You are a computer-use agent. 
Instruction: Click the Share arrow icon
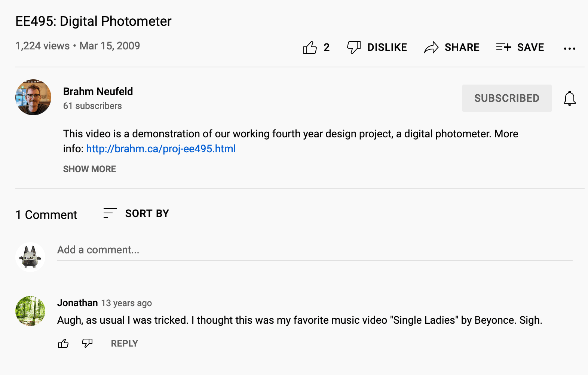(x=431, y=48)
